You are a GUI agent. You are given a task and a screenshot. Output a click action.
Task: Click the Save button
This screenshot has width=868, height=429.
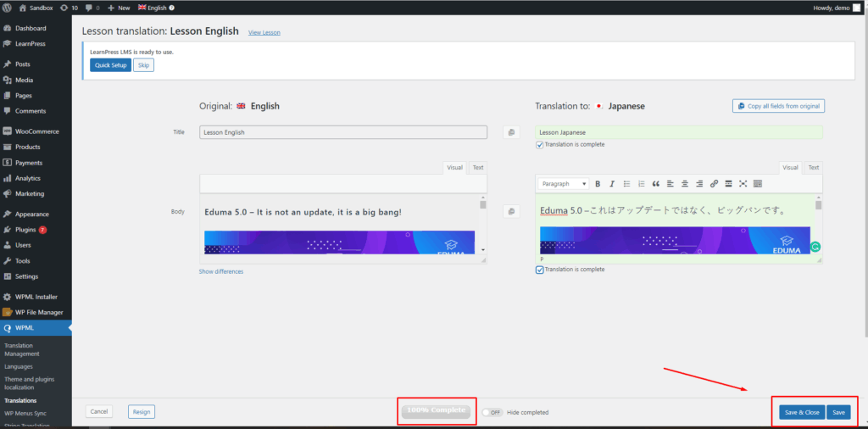[838, 412]
